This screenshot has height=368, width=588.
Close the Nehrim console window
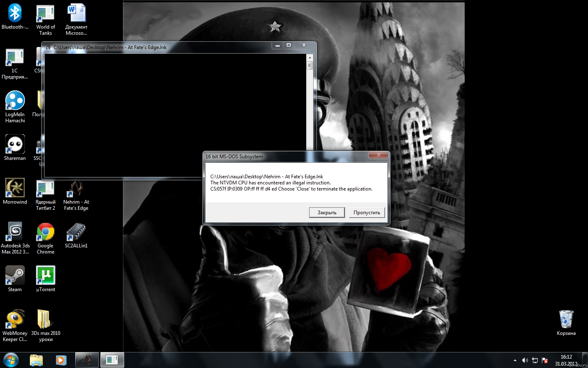(x=304, y=45)
